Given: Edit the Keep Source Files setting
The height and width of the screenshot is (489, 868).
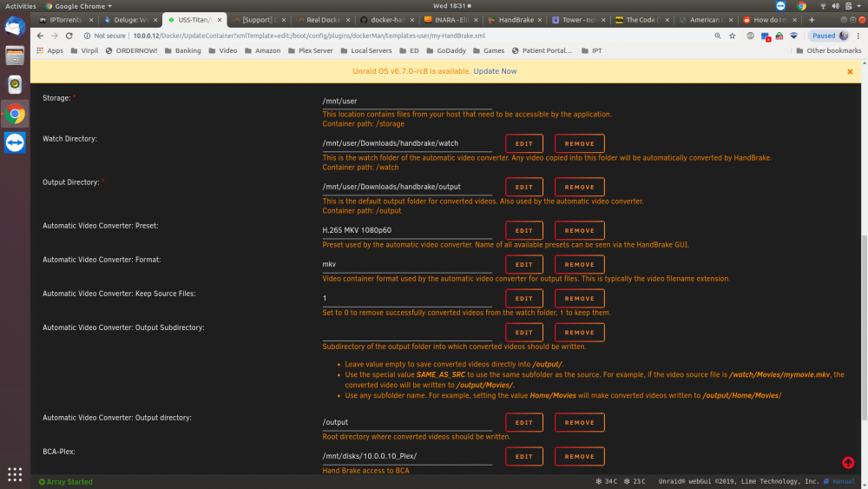Looking at the screenshot, I should 523,299.
